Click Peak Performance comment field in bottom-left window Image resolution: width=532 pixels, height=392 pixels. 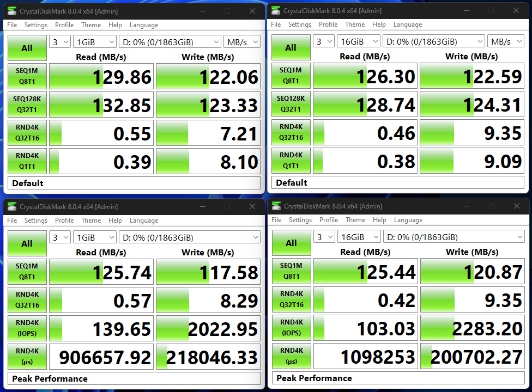[x=134, y=378]
